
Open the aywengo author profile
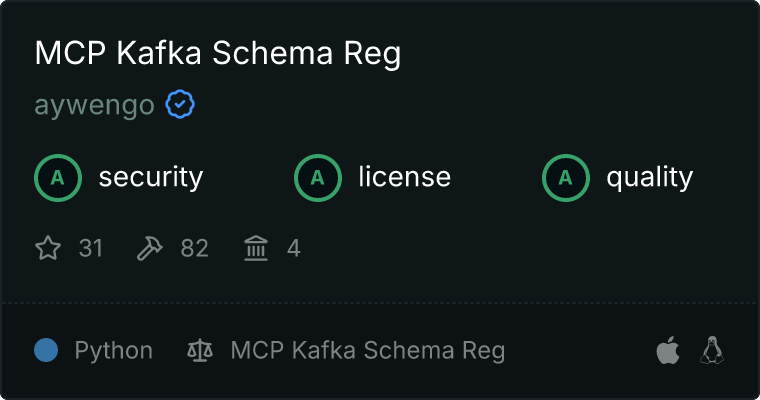click(x=94, y=105)
